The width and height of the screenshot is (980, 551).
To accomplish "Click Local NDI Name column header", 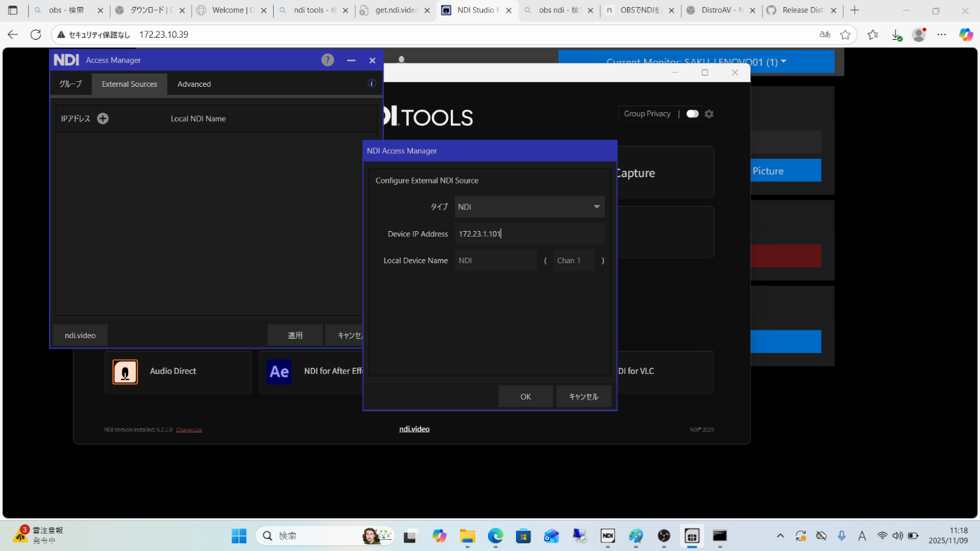I will pos(198,118).
